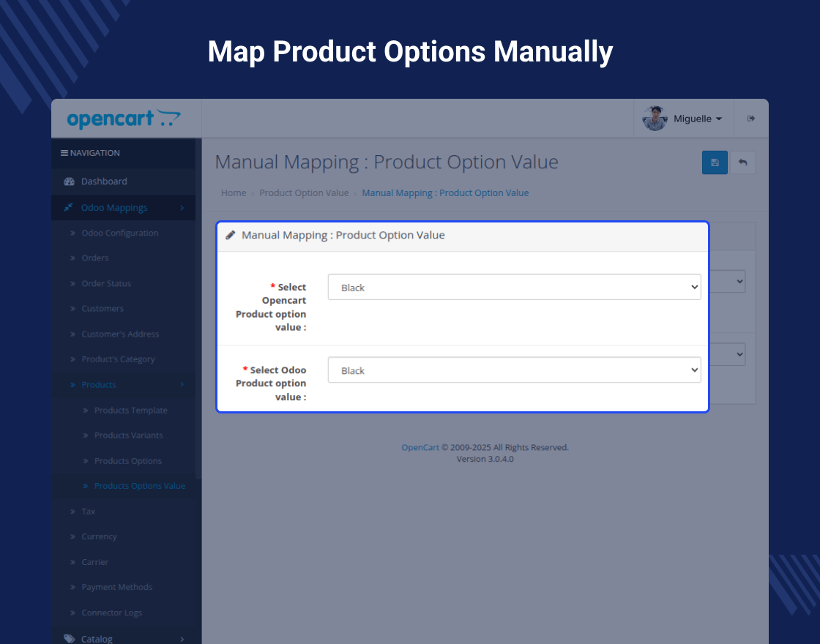Open Currency mapping menu item

99,536
